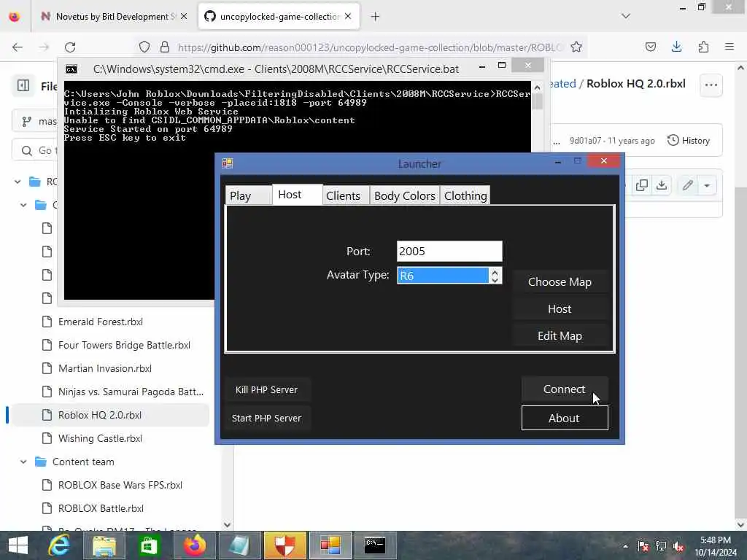Click the pencil edit file icon
The height and width of the screenshot is (560, 747).
tap(687, 185)
